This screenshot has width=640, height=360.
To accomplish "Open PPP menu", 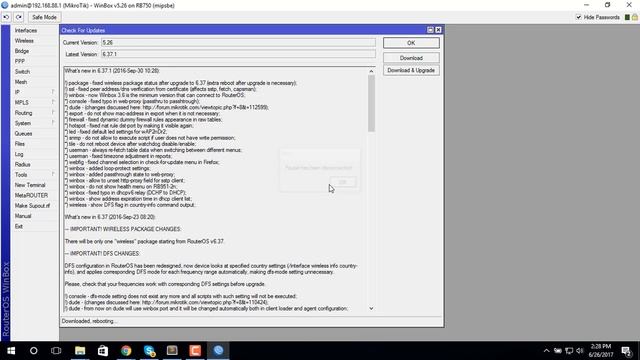I will tap(20, 61).
